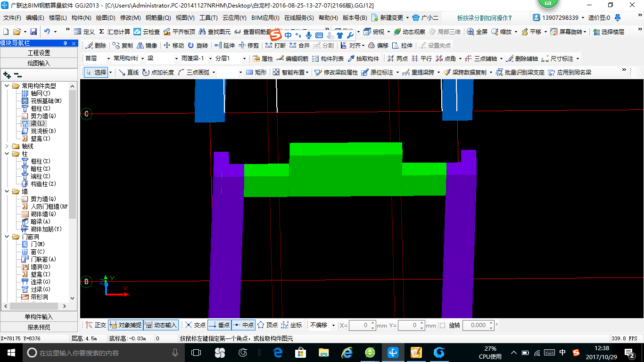
Task: Check the 旋转 rotate checkbox
Action: [442, 325]
